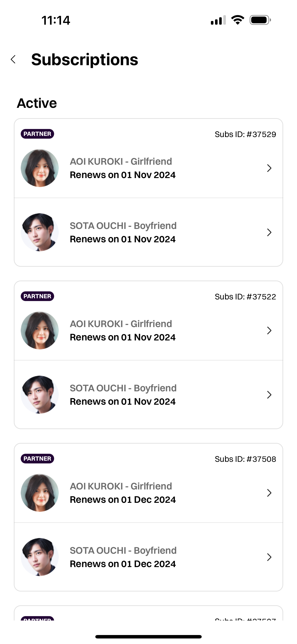297x644 pixels.
Task: Open Sota Ouchi chevron in subscription #37522
Action: [x=269, y=395]
